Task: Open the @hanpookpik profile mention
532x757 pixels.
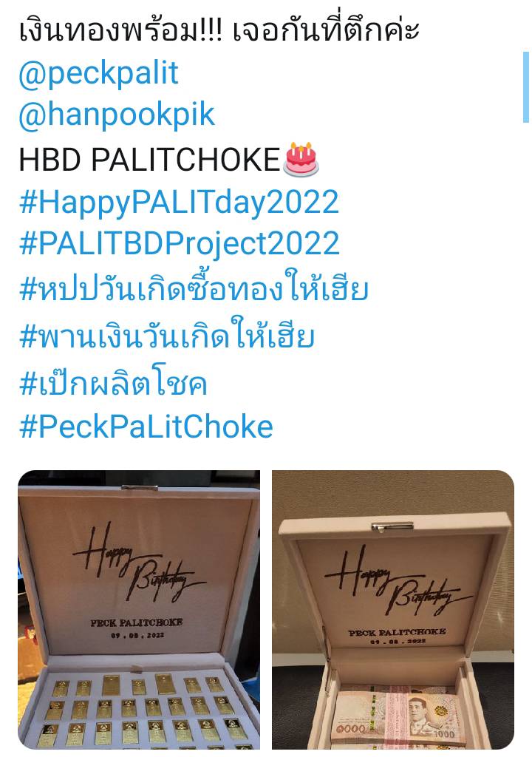Action: point(117,116)
